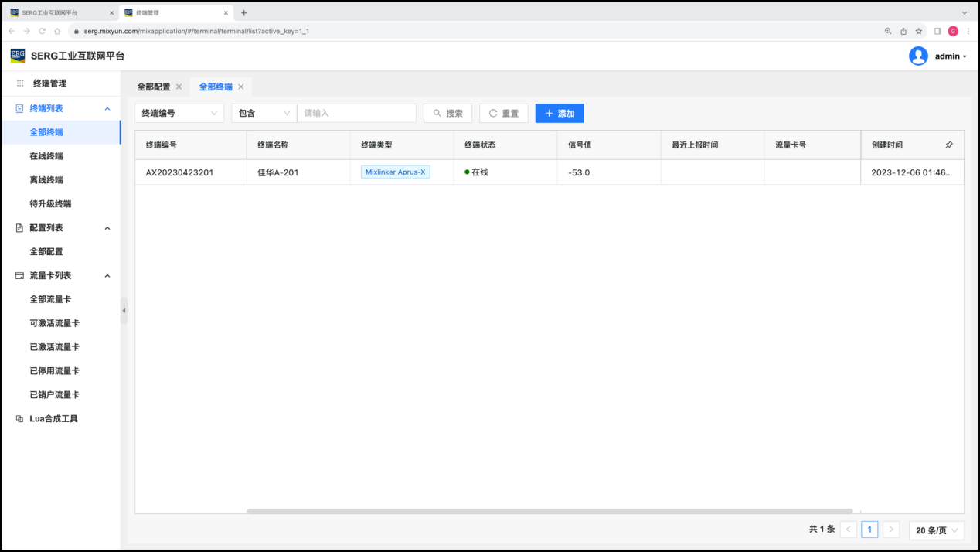Click the browser page reload icon
The width and height of the screenshot is (980, 552).
click(x=42, y=31)
